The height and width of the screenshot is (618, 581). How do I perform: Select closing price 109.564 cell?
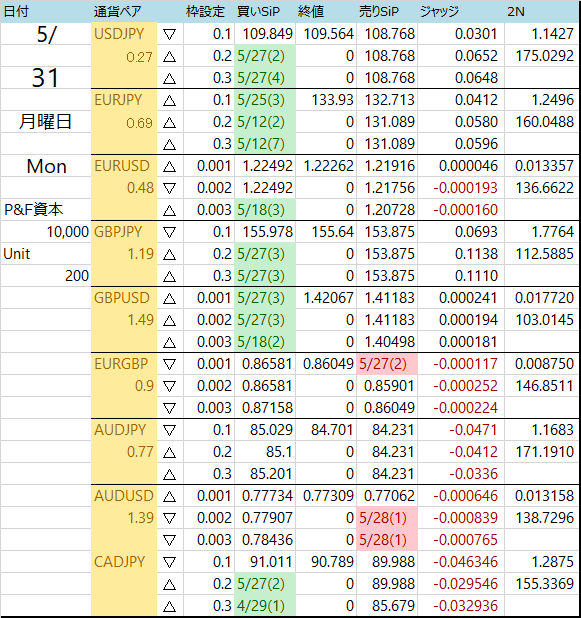point(326,34)
